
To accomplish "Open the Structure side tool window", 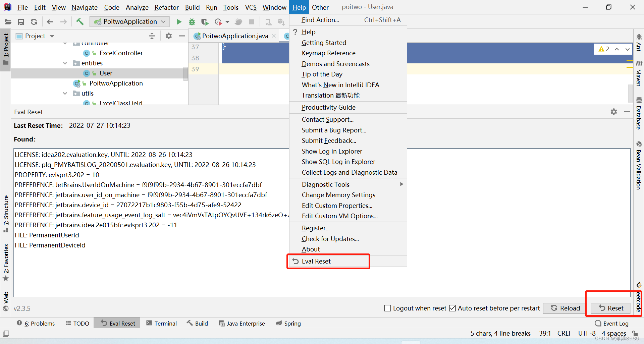I will click(6, 214).
